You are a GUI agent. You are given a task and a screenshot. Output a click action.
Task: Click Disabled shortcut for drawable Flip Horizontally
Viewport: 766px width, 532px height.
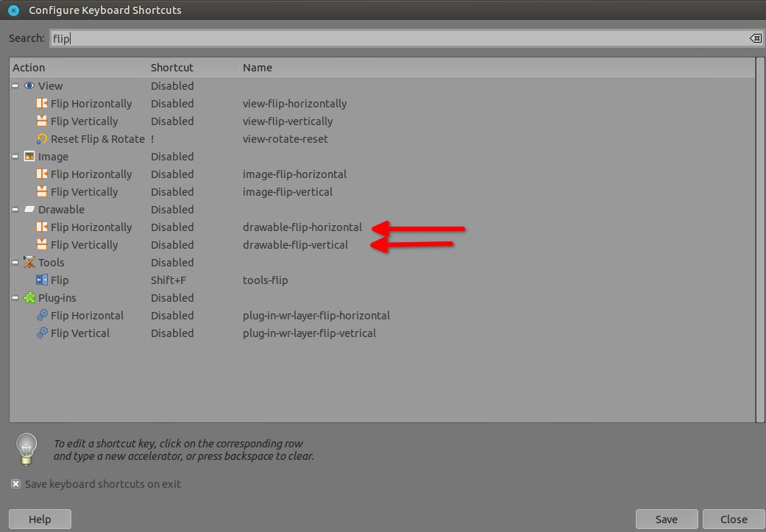(x=172, y=227)
